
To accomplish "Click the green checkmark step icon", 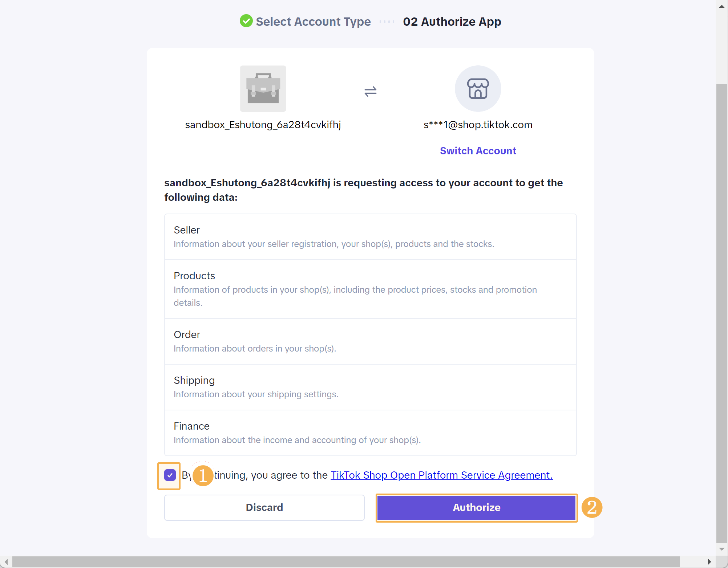I will click(x=246, y=21).
